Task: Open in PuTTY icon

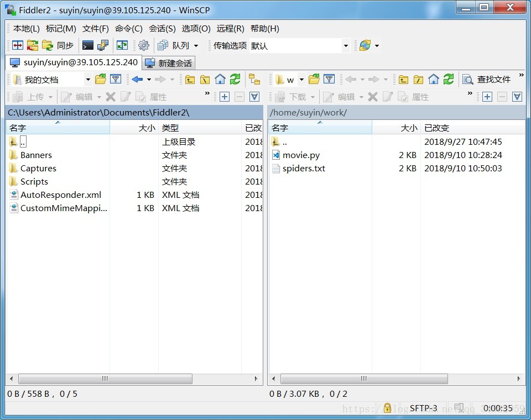Action: click(103, 45)
